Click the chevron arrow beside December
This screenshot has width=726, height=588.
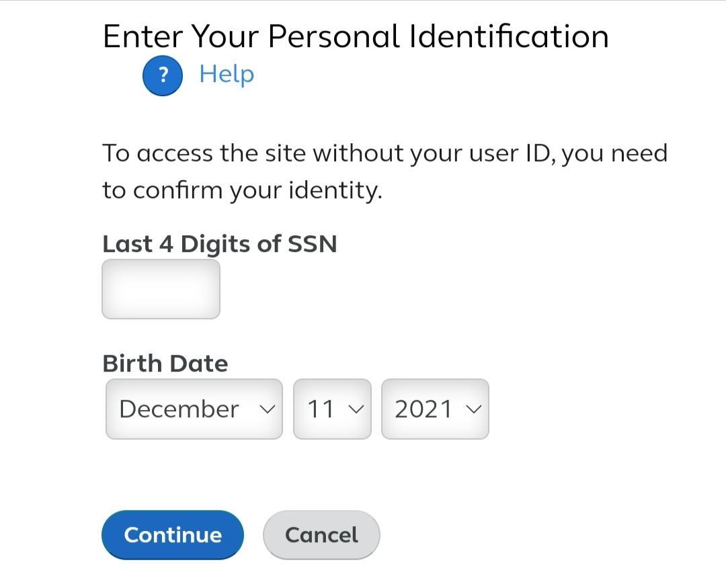268,409
